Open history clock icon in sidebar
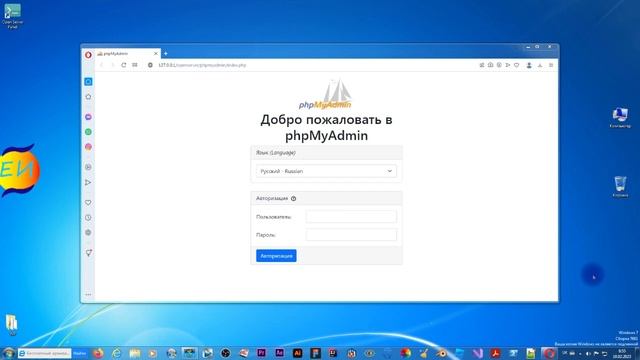Viewport: 640px width, 360px height. click(88, 218)
